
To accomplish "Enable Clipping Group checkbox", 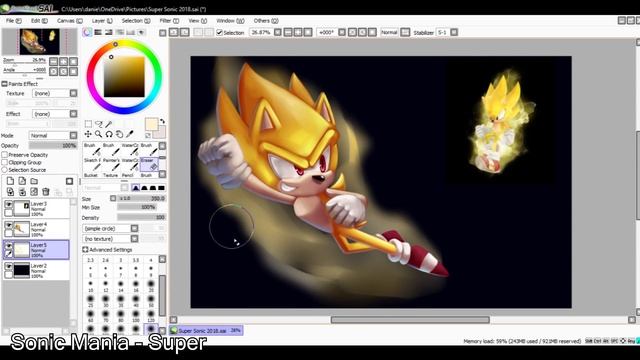I will pyautogui.click(x=5, y=162).
